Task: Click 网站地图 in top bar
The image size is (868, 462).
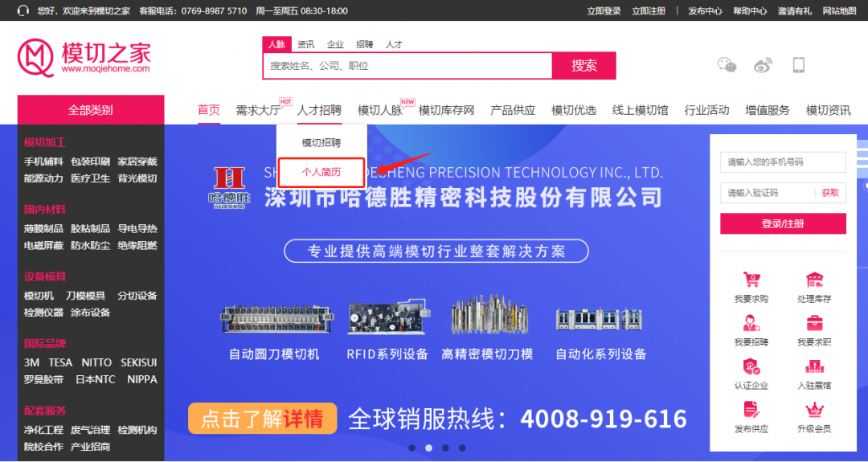Action: pos(839,10)
